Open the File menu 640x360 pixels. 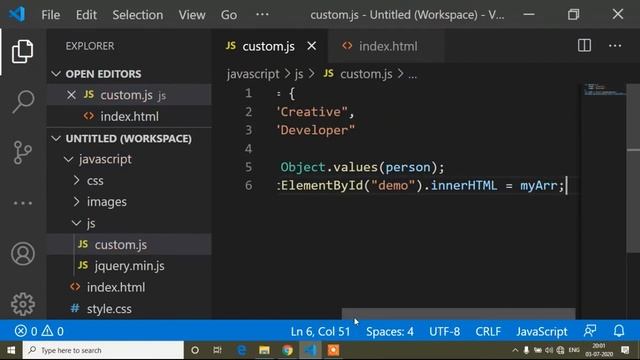(51, 15)
